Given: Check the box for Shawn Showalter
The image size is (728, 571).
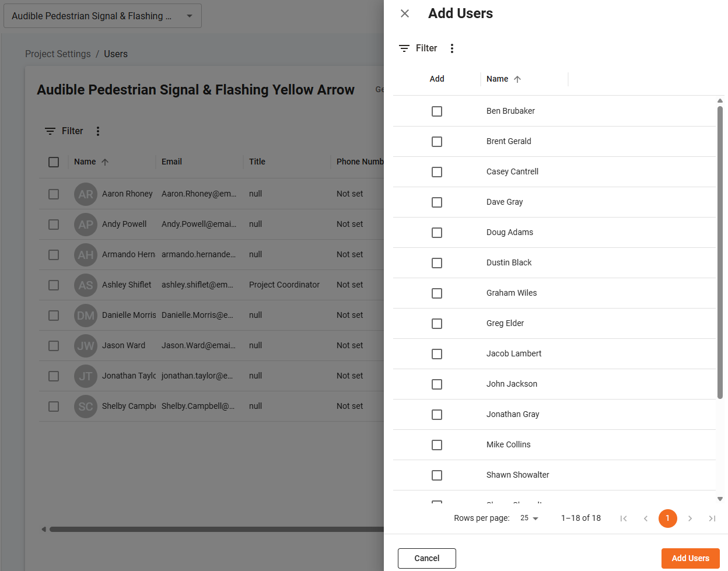Looking at the screenshot, I should pyautogui.click(x=437, y=475).
